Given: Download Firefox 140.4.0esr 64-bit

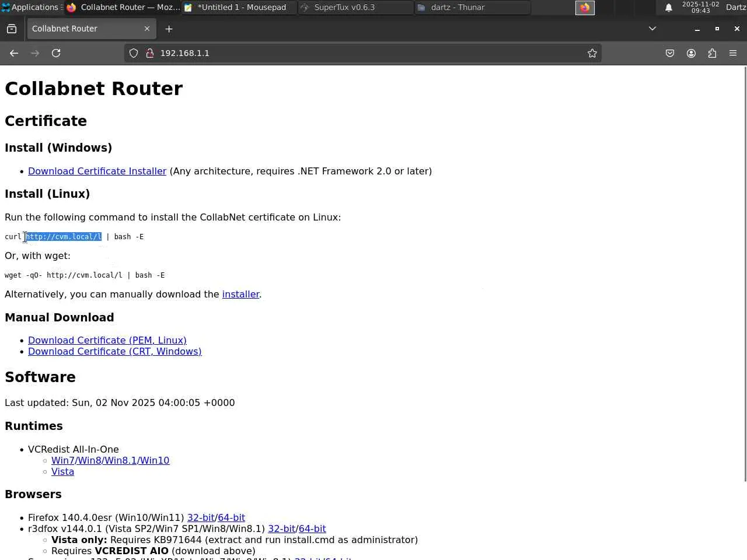Looking at the screenshot, I should [231, 517].
